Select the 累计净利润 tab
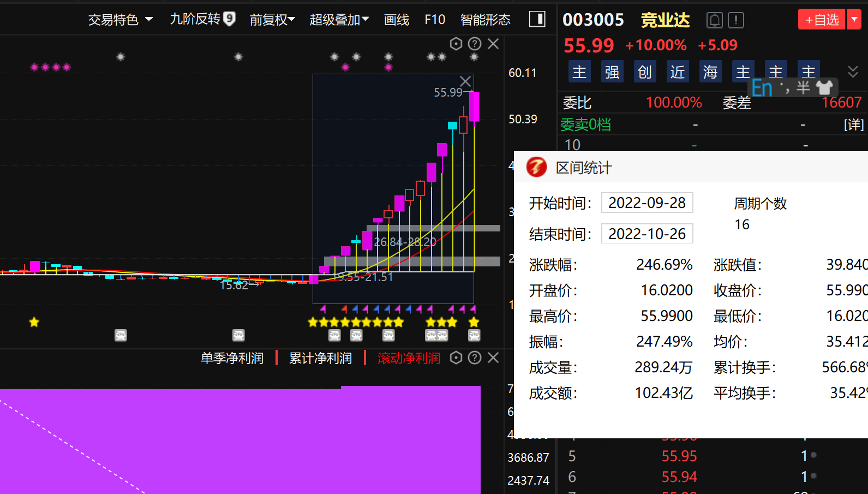The height and width of the screenshot is (494, 868). click(320, 358)
